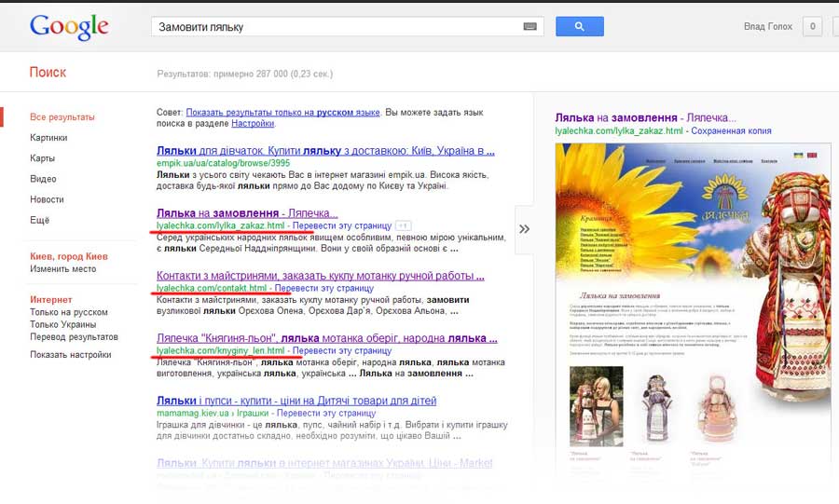Translate lyalechka.com/contakt.html page
Screen dimensions: 839x504
pos(324,288)
